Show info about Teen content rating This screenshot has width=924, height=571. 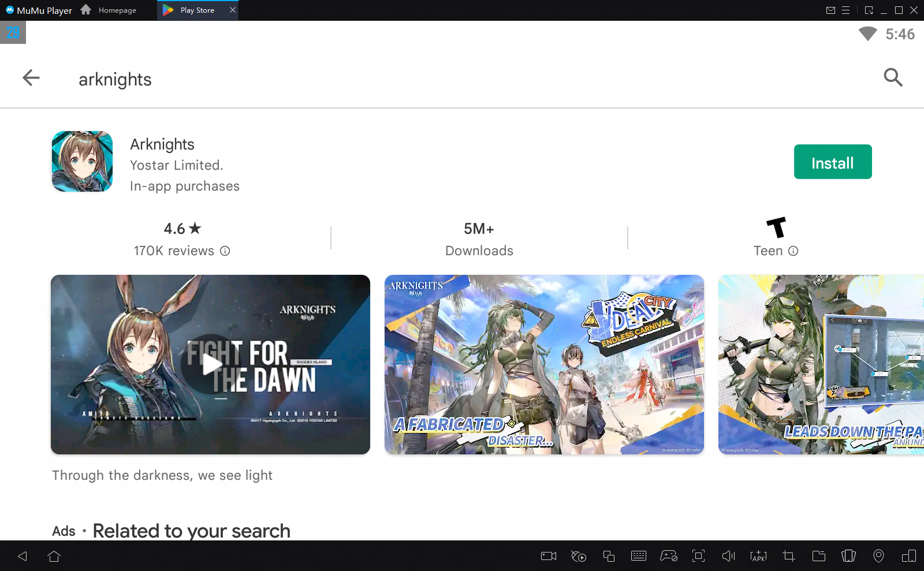tap(793, 251)
